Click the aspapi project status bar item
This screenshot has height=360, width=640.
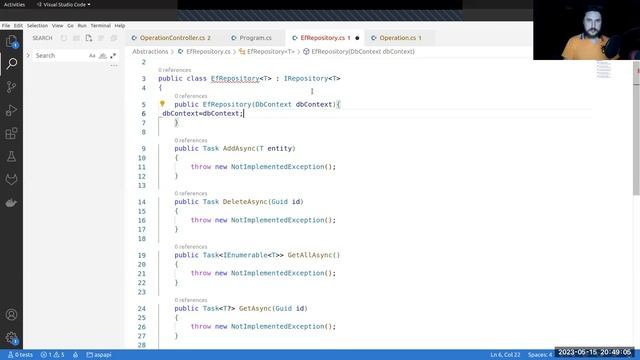pyautogui.click(x=99, y=355)
